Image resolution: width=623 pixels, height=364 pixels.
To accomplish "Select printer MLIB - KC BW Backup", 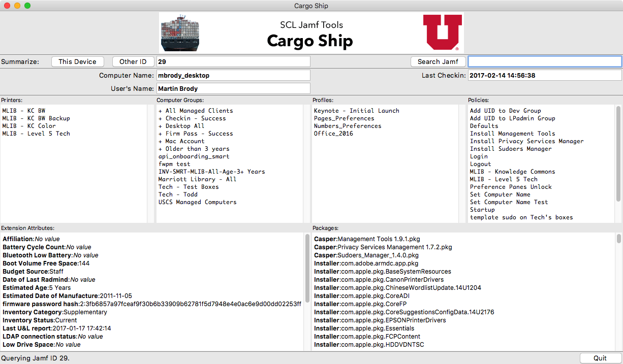I will coord(36,118).
